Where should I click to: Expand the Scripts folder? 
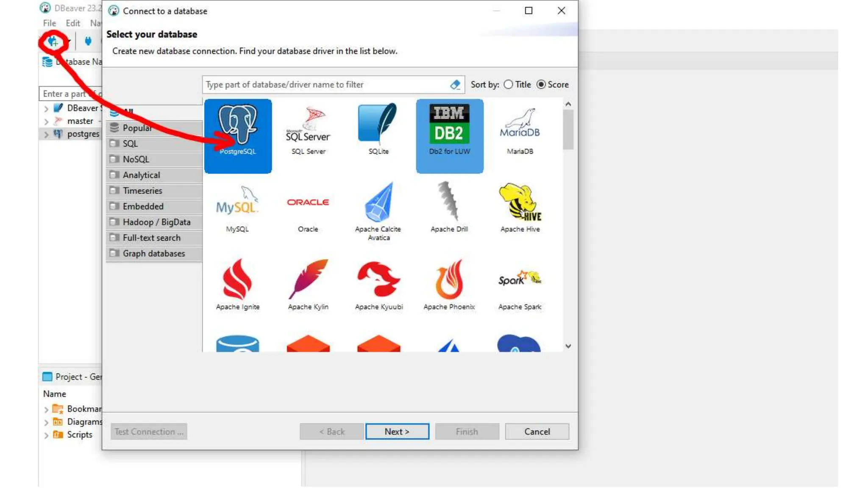46,435
